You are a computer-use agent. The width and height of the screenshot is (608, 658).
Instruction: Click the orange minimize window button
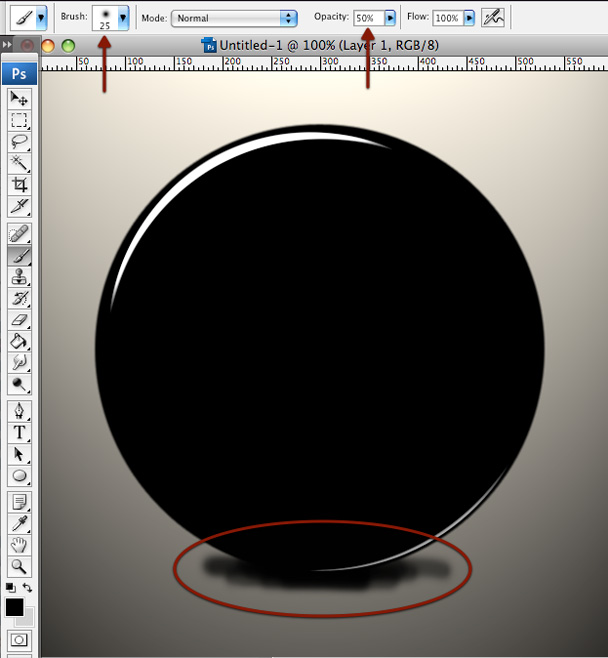pyautogui.click(x=48, y=46)
